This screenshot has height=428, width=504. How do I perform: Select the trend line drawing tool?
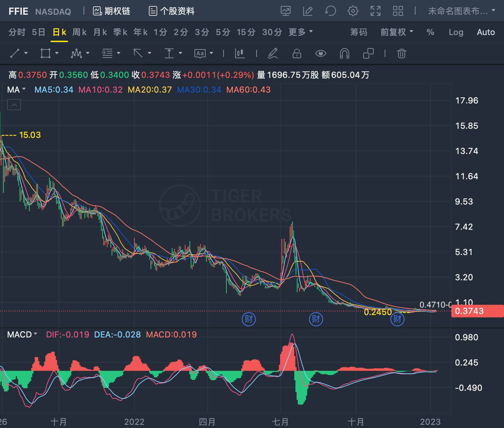(x=15, y=53)
